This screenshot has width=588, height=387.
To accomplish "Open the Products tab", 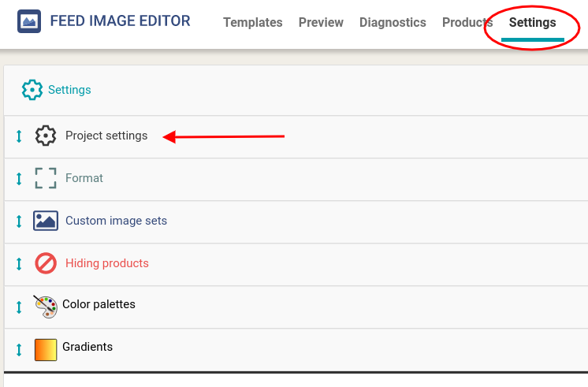I will pyautogui.click(x=467, y=23).
